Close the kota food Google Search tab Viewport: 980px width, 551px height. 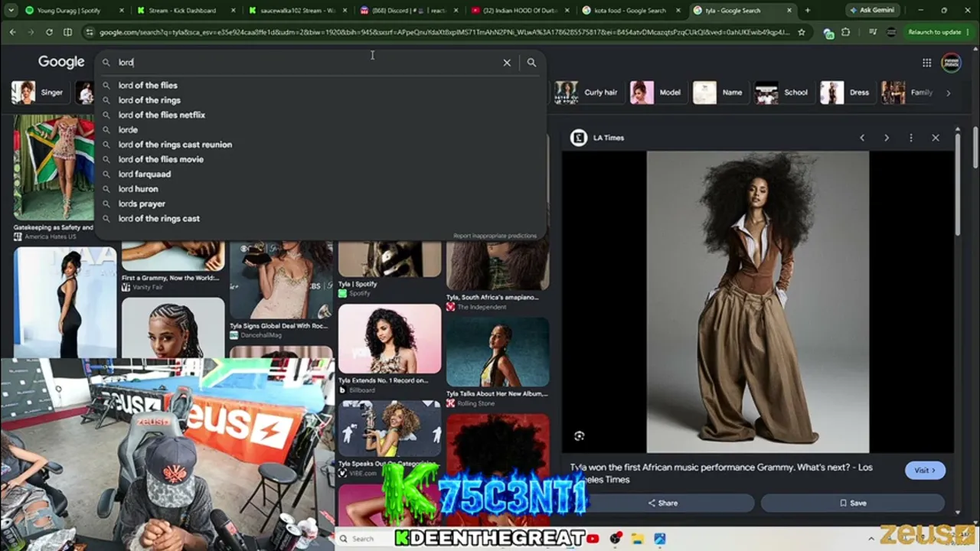tap(678, 11)
